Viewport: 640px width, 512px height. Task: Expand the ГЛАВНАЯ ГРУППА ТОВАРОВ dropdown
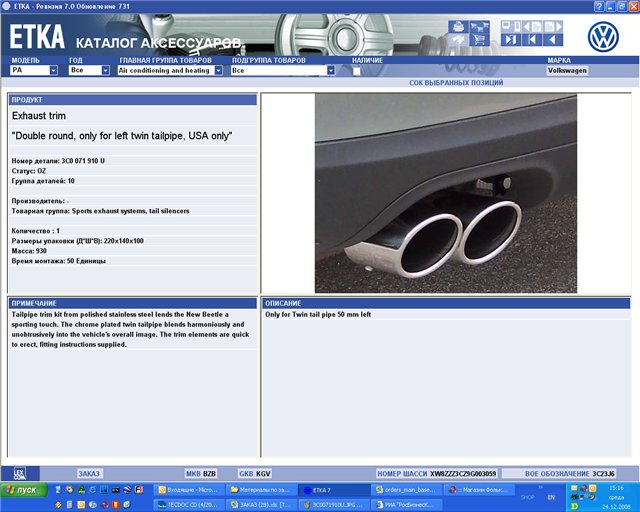(218, 70)
